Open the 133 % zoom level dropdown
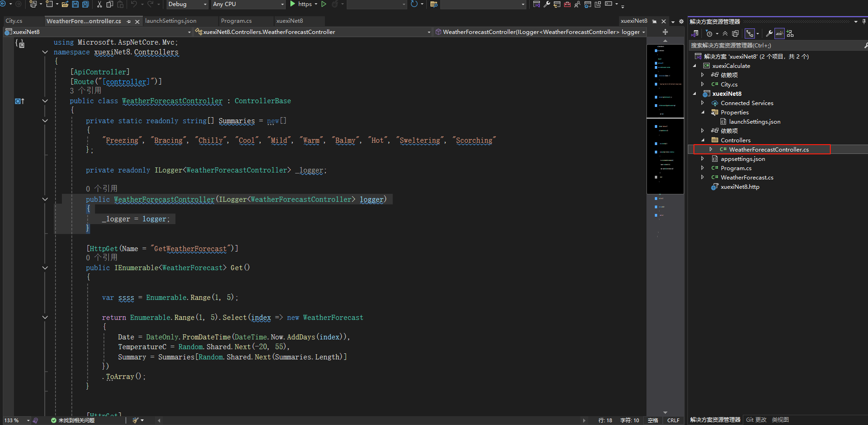The image size is (868, 425). (x=17, y=420)
